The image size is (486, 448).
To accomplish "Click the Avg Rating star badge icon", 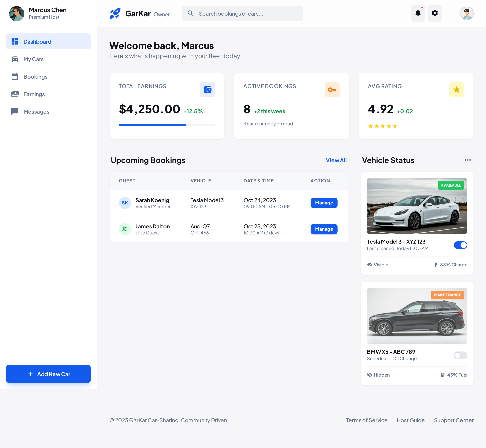I will click(x=457, y=90).
